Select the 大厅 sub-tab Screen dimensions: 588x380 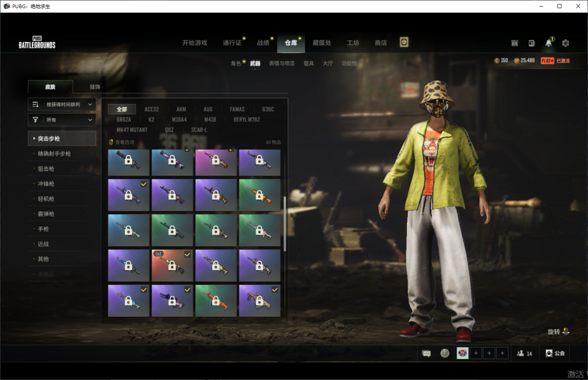328,63
